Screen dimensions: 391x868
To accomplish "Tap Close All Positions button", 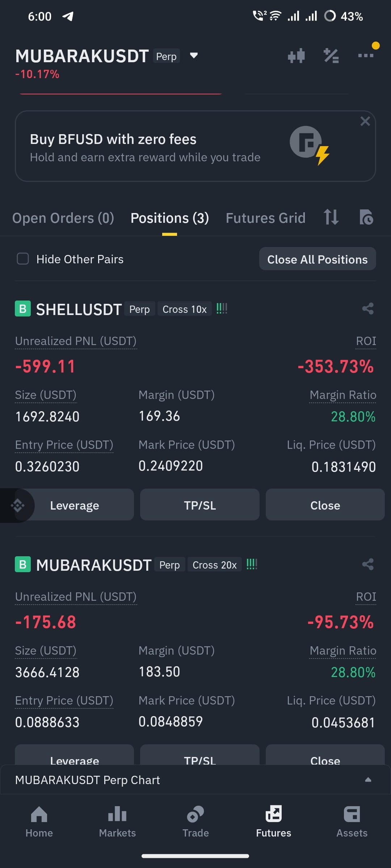I will (318, 259).
